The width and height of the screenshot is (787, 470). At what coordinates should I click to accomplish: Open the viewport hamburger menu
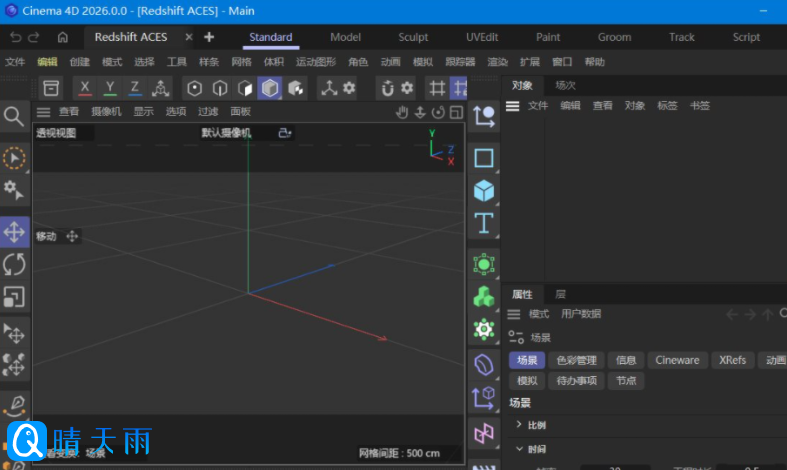43,112
